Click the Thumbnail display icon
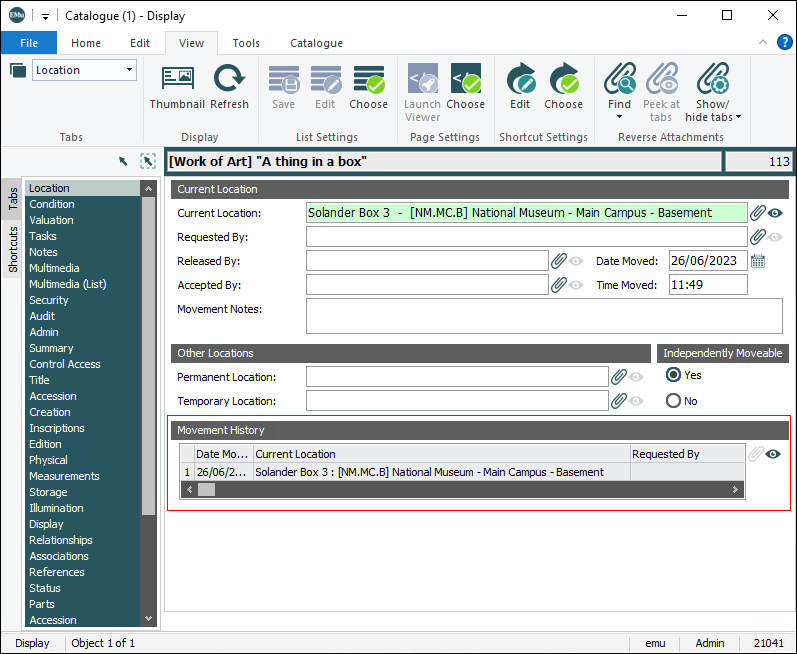The width and height of the screenshot is (797, 654). (x=177, y=79)
